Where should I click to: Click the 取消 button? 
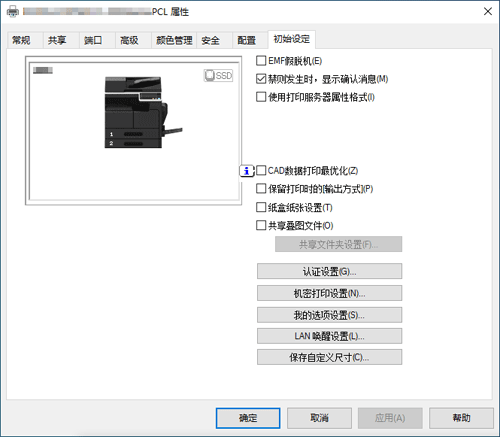319,418
